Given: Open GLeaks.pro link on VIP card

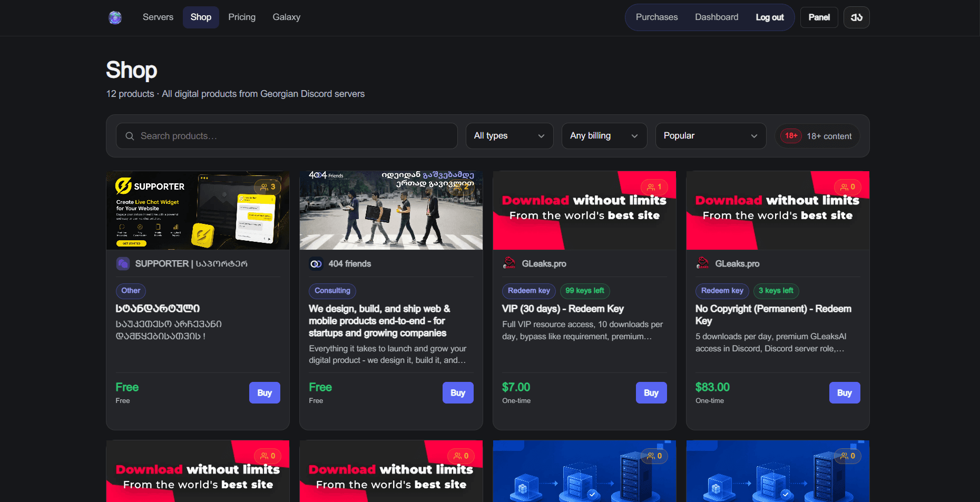Looking at the screenshot, I should coord(544,263).
